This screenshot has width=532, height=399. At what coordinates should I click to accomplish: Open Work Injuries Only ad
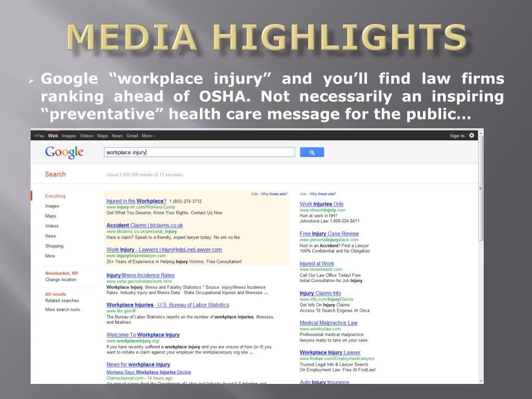point(322,204)
